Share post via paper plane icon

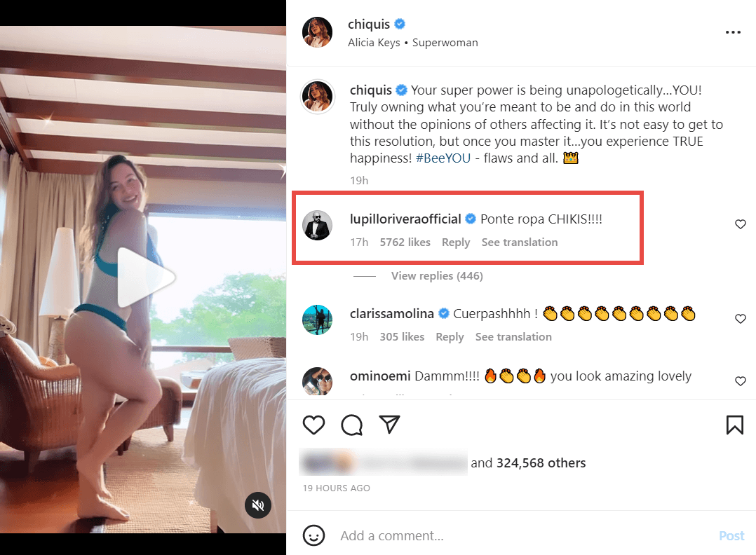click(389, 424)
